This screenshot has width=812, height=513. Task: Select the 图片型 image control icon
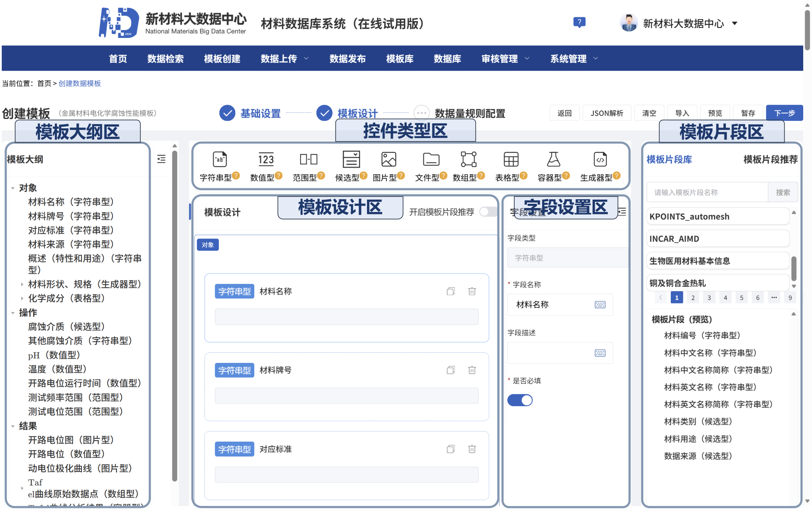click(x=389, y=160)
